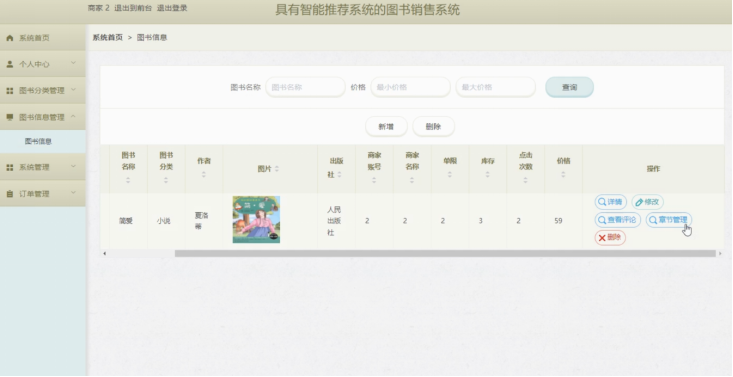The width and height of the screenshot is (733, 377).
Task: Sort table by 图片 column arrows
Action: [277, 168]
